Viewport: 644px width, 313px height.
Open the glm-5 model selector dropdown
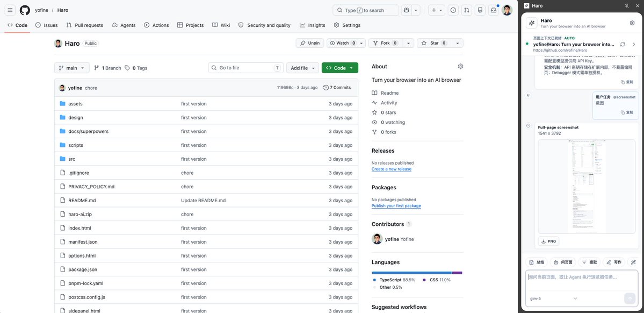(553, 298)
